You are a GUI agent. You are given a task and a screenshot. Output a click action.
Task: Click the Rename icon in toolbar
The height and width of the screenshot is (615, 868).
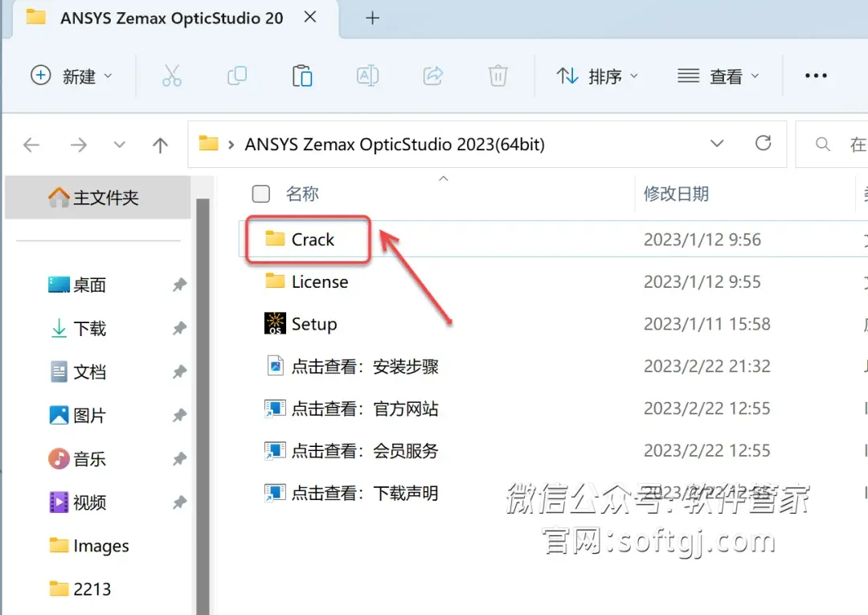click(367, 76)
